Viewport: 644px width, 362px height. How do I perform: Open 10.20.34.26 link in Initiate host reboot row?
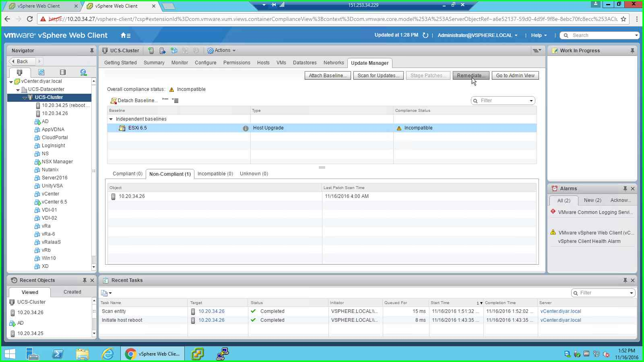tap(211, 320)
